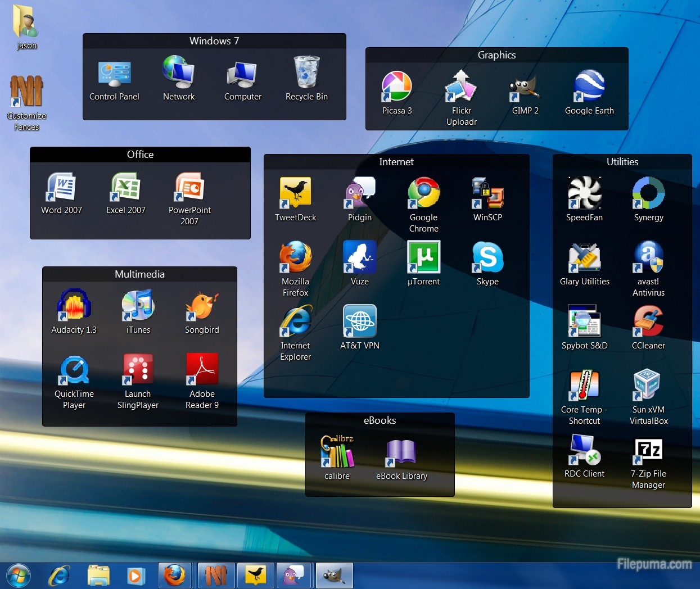Switch to Fences app on taskbar
Viewport: 700px width, 589px height.
[x=216, y=576]
